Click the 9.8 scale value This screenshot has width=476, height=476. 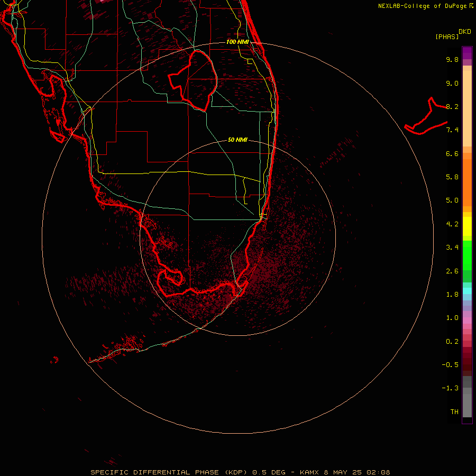coord(452,59)
